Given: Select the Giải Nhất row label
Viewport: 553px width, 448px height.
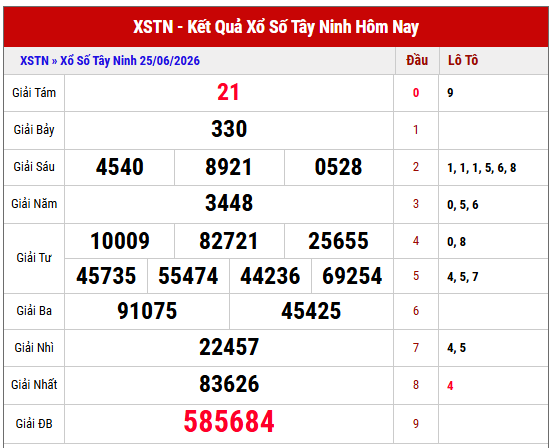Looking at the screenshot, I should coord(34,385).
